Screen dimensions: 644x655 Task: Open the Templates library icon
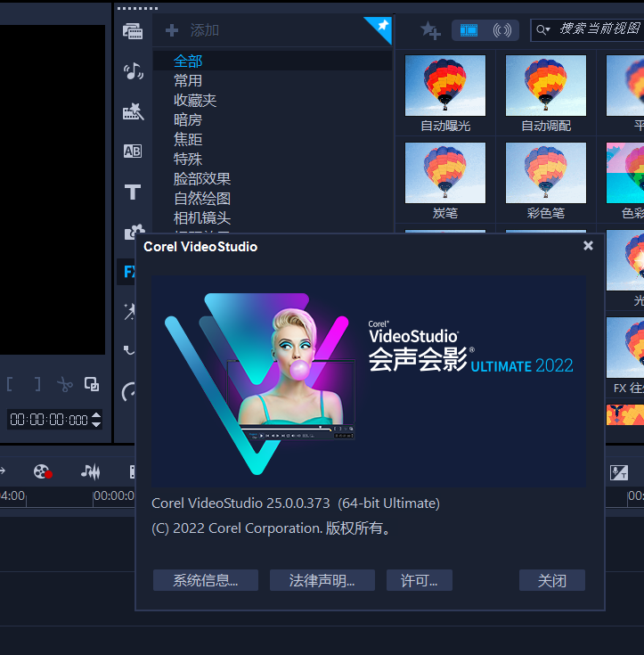(x=133, y=111)
